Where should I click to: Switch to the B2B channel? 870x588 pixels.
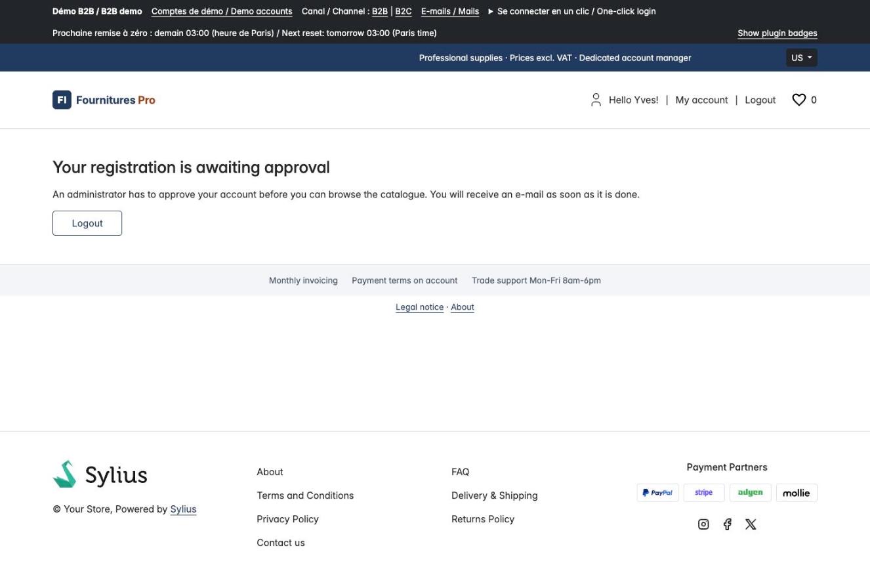(380, 11)
